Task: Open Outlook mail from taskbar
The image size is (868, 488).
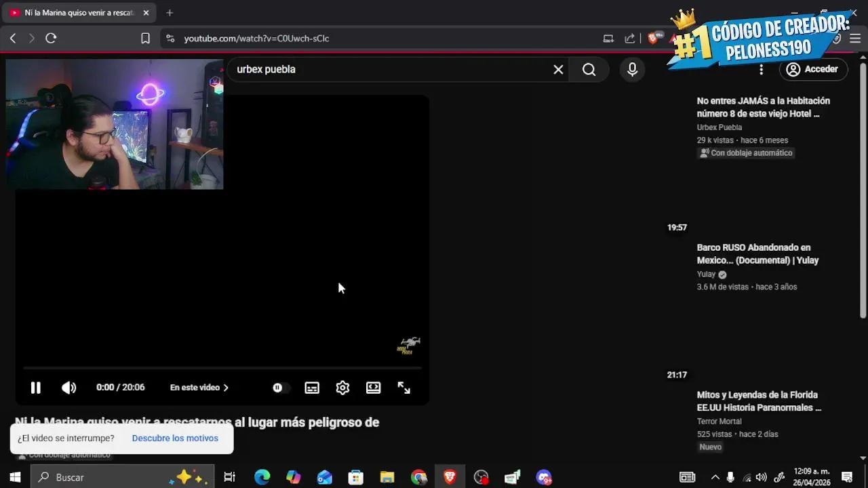Action: pos(324,477)
